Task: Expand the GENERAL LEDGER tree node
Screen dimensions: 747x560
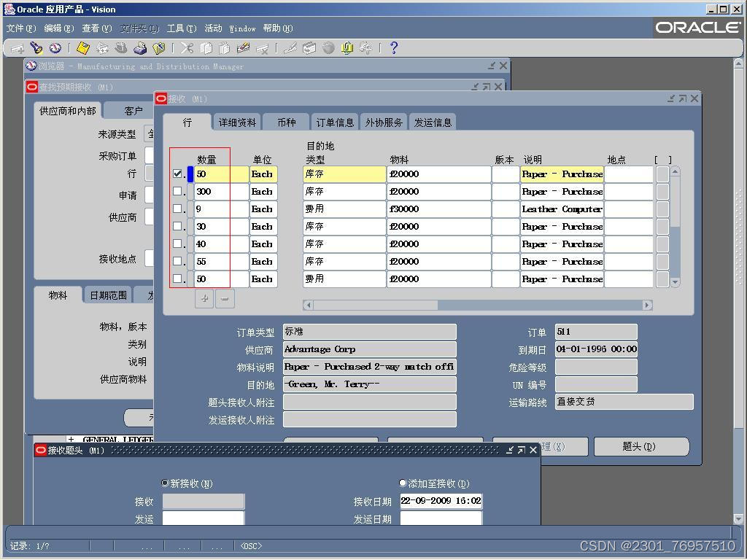Action: [x=71, y=439]
